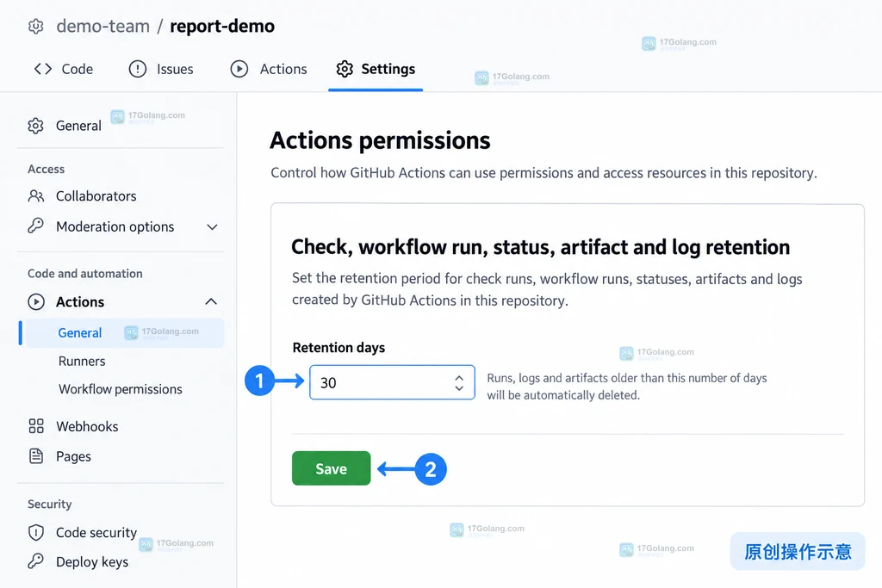Screen dimensions: 882x588
Task: Click the Pages document icon
Action: (36, 456)
